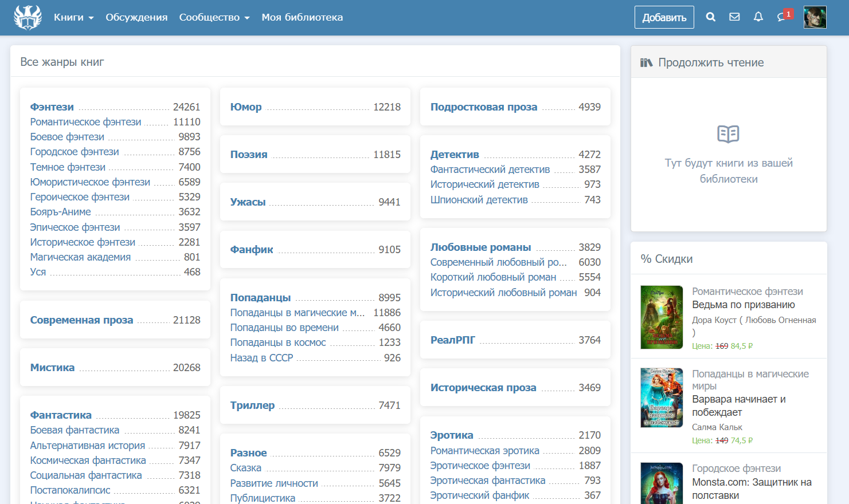Open Бояръ-Аниме subgenre
The height and width of the screenshot is (504, 849).
[61, 212]
